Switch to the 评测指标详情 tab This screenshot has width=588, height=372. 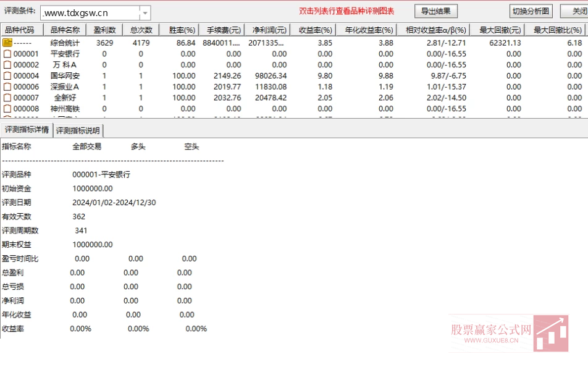26,130
